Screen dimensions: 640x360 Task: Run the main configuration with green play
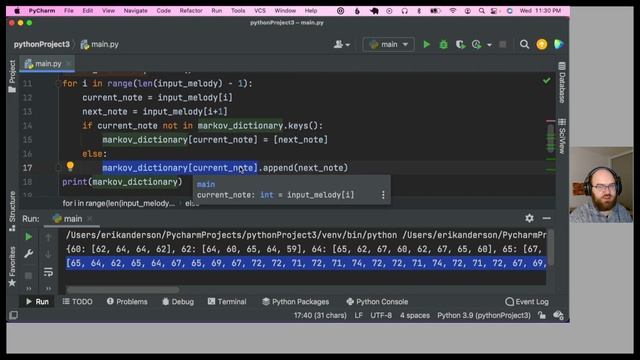[427, 44]
